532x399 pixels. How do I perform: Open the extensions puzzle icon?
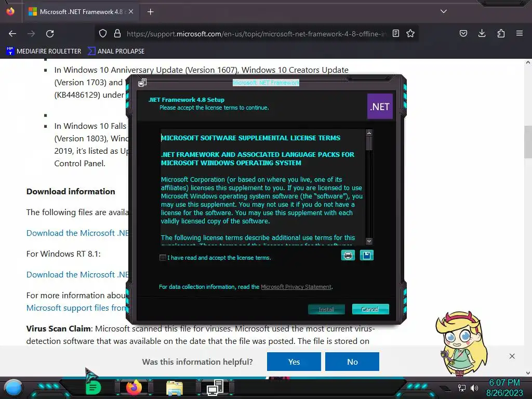[x=501, y=34]
